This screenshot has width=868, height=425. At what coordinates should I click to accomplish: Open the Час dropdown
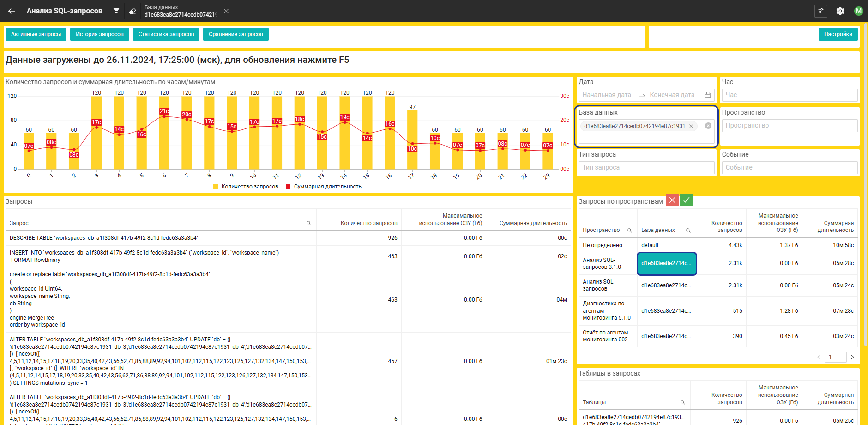click(790, 95)
